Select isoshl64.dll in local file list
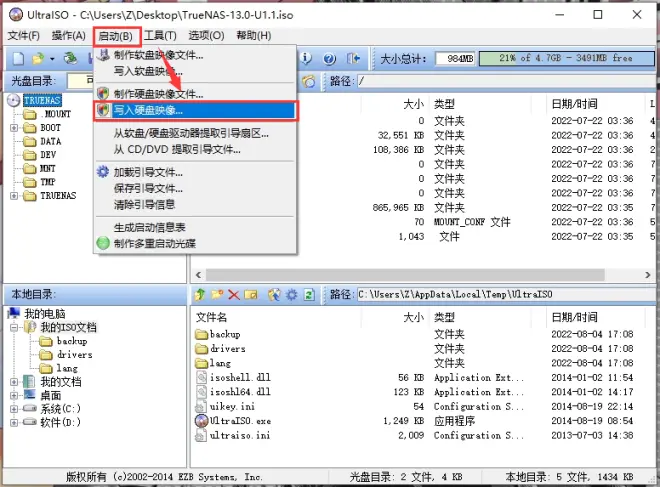The image size is (660, 487). pyautogui.click(x=240, y=392)
